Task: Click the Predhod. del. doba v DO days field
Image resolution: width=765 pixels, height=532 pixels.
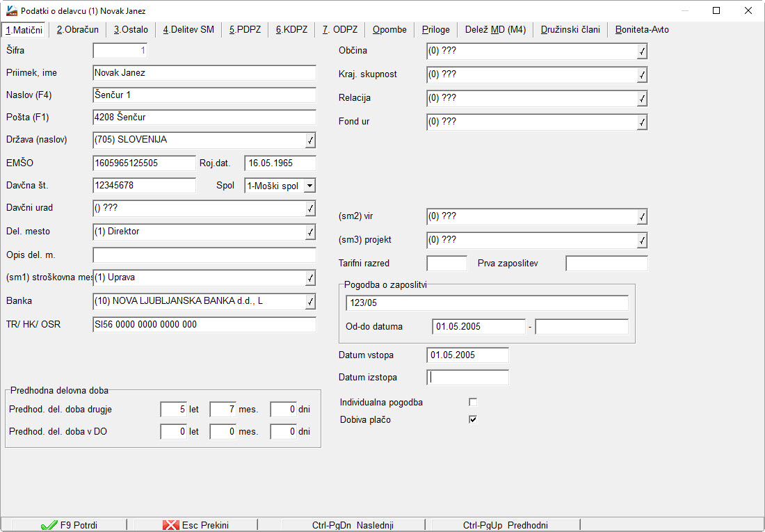Action: (x=284, y=431)
